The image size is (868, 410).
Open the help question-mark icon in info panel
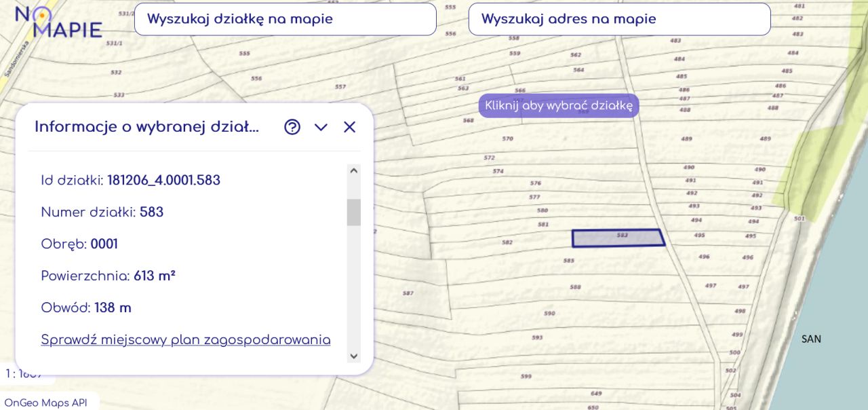click(x=292, y=127)
